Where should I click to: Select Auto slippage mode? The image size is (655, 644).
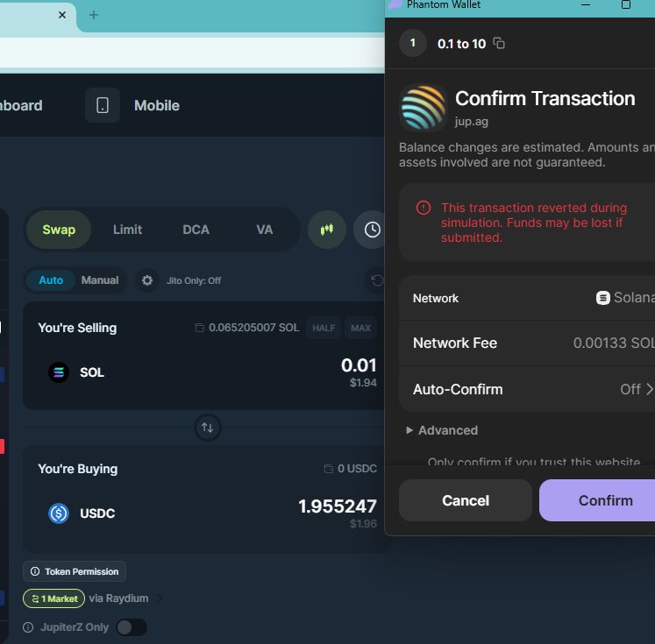click(x=51, y=280)
